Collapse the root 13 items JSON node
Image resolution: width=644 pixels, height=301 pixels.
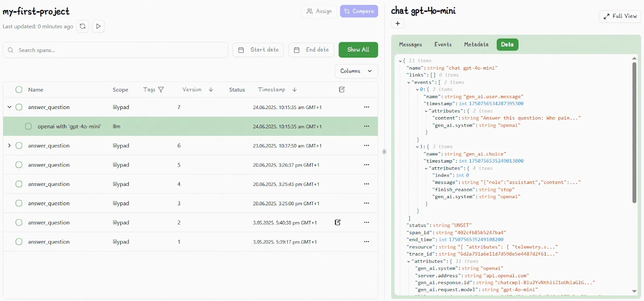pyautogui.click(x=400, y=61)
